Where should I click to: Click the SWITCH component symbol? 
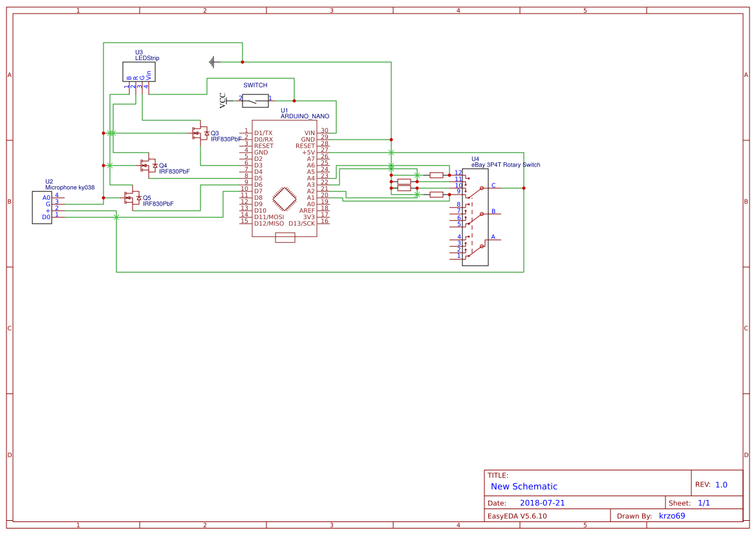pos(255,101)
